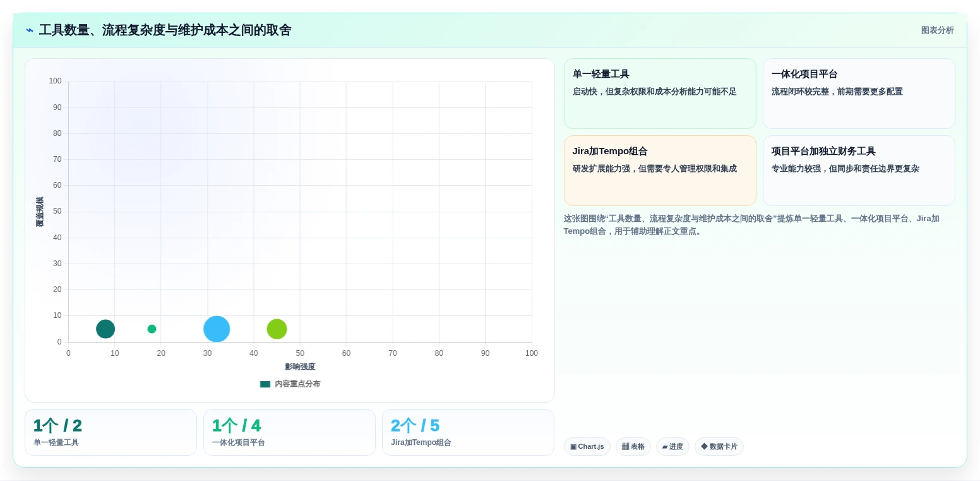This screenshot has height=481, width=980.
Task: Click the 一体化项目平台 label under 1个 / 4
Action: click(x=239, y=442)
